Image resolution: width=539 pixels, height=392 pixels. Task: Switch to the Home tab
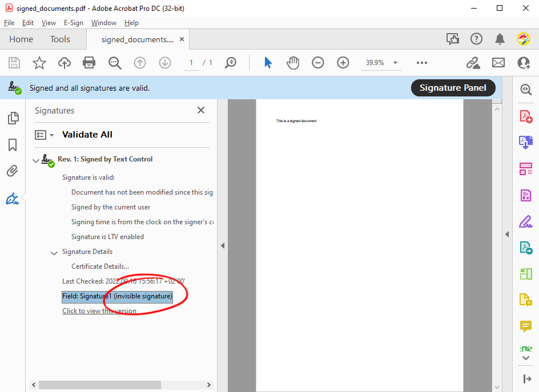[x=21, y=39]
